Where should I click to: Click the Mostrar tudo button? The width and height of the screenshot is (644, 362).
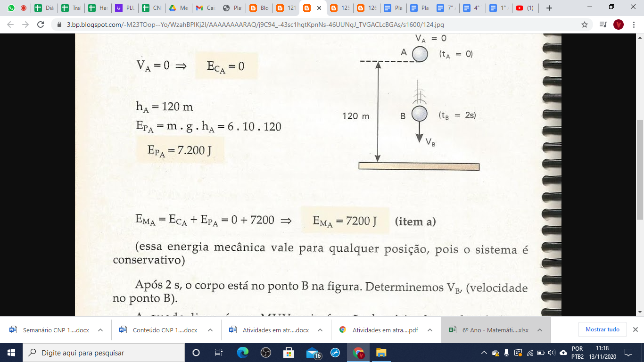[x=602, y=329]
